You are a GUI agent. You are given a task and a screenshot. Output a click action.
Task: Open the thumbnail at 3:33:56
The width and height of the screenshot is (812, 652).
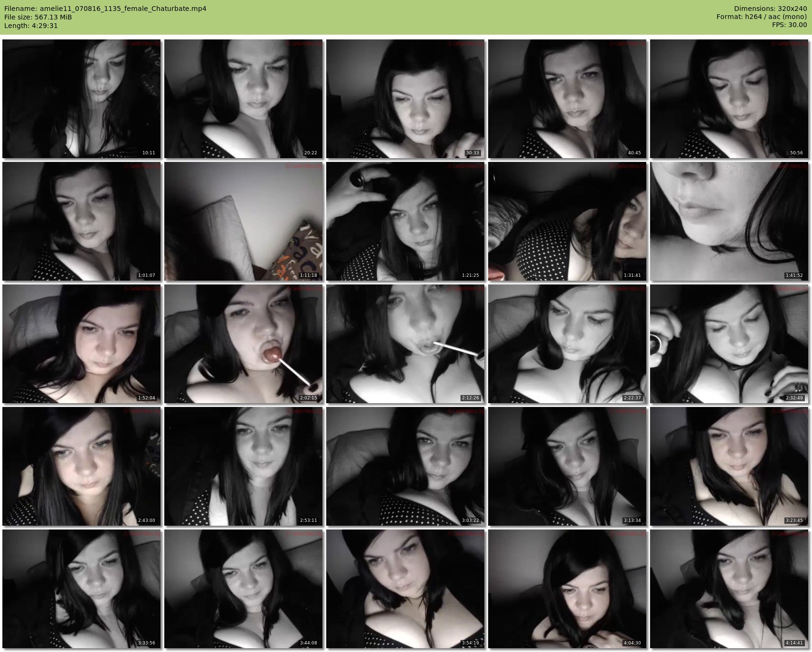(81, 589)
